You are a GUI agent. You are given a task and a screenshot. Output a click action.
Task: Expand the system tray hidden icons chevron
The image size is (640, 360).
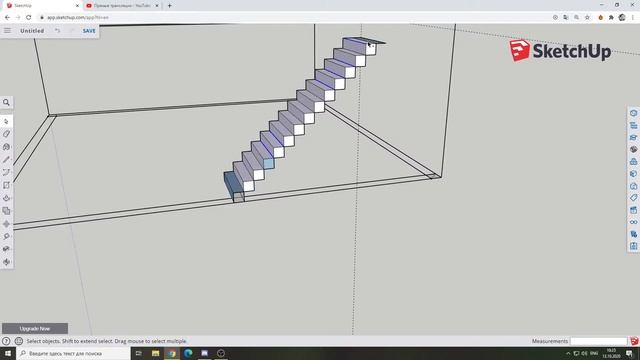(568, 353)
